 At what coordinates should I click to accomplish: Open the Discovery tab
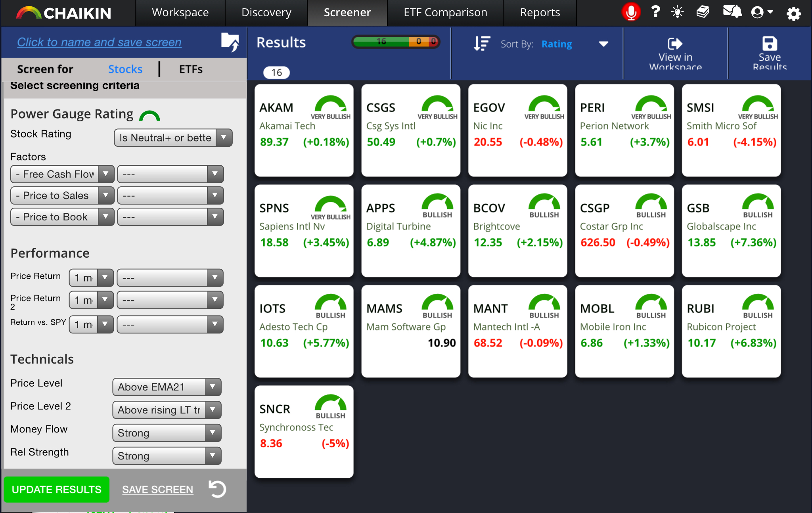pos(266,13)
